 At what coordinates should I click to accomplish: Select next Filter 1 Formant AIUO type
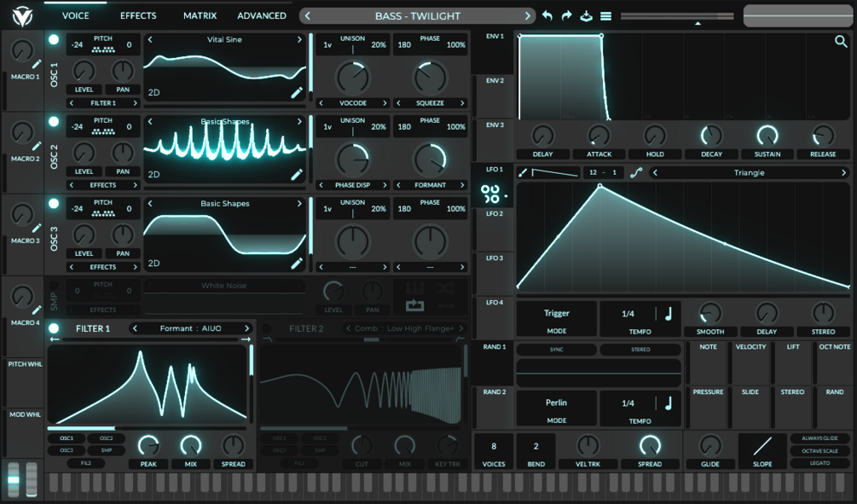point(246,328)
